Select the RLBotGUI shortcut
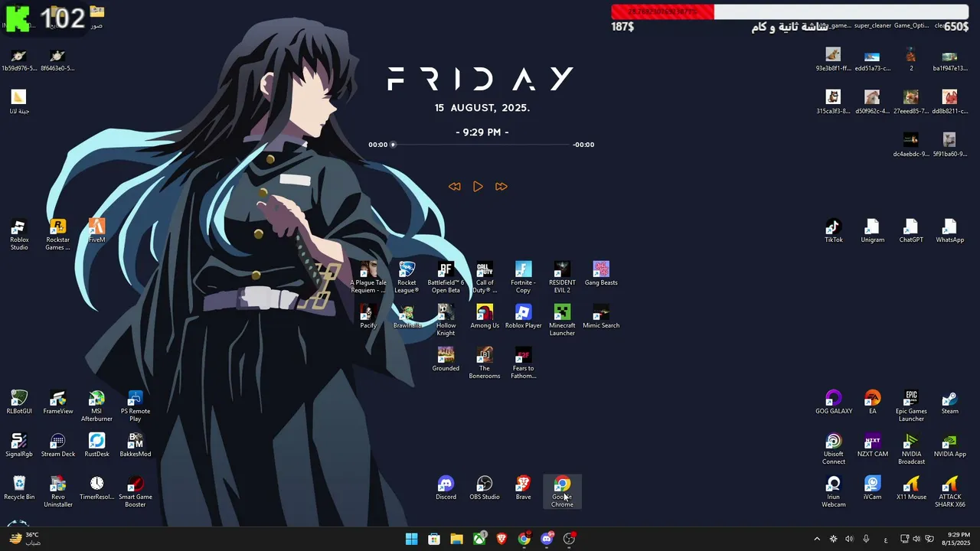The width and height of the screenshot is (980, 551). (x=19, y=403)
